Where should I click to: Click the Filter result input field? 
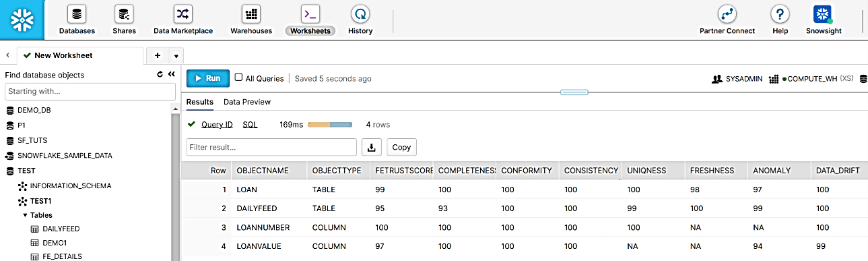271,147
